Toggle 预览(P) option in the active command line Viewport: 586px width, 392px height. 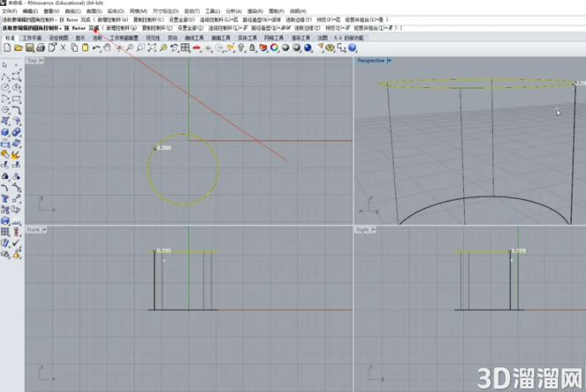pyautogui.click(x=338, y=28)
